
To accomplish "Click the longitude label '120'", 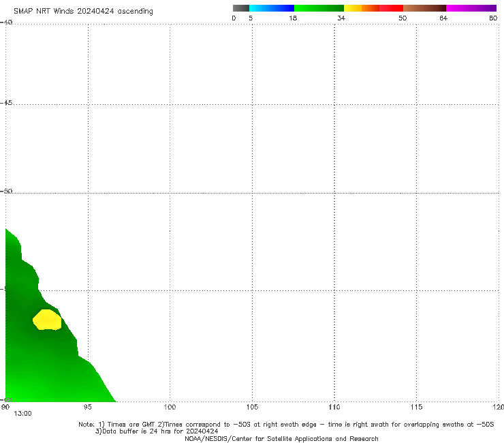I will click(499, 408).
